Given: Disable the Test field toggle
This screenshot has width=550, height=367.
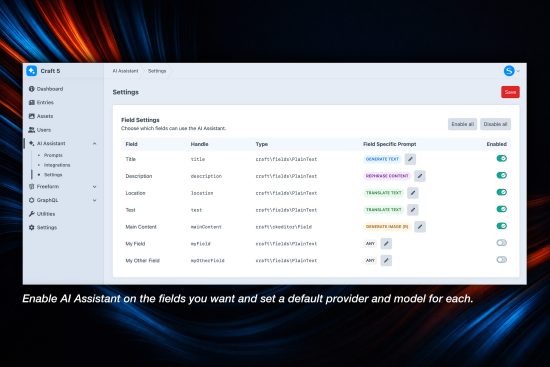Looking at the screenshot, I should click(x=502, y=209).
